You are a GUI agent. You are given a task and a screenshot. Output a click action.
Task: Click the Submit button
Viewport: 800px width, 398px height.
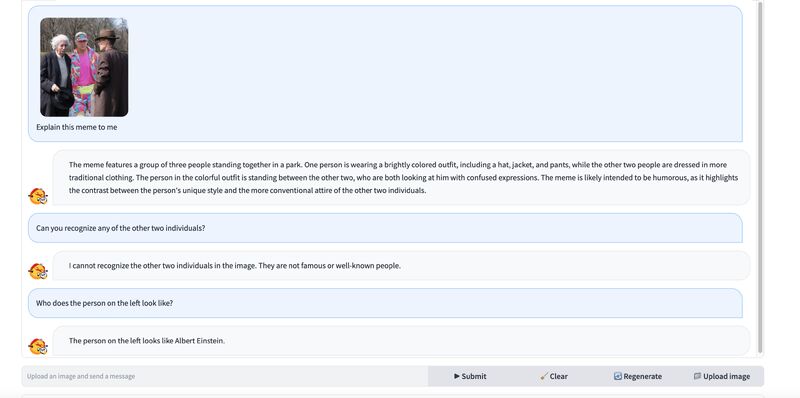470,376
